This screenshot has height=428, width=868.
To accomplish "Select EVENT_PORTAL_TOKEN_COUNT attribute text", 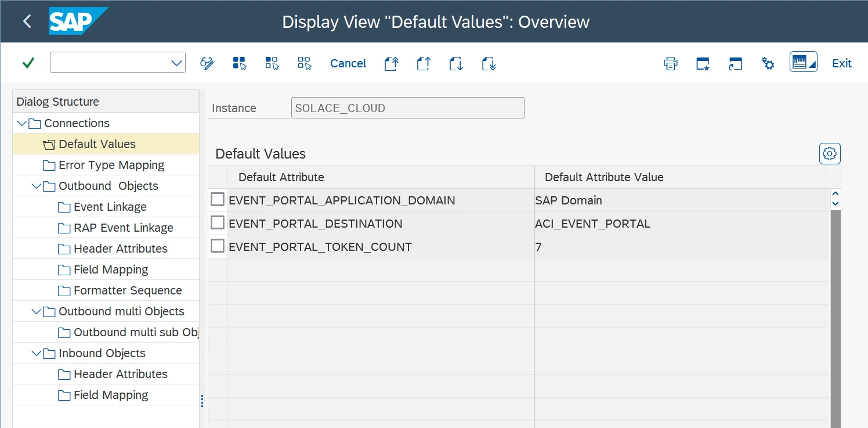I will coord(320,247).
